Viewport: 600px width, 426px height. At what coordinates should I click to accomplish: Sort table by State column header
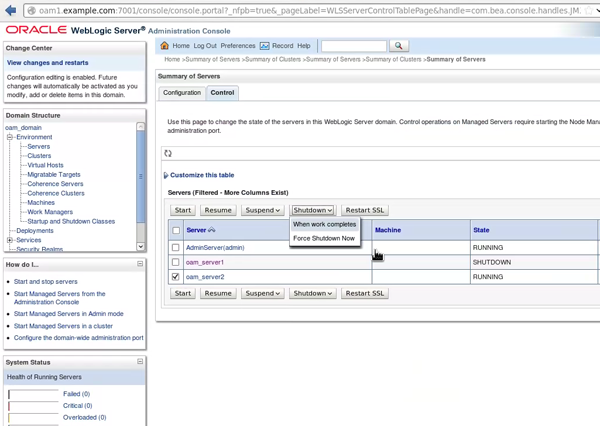481,230
